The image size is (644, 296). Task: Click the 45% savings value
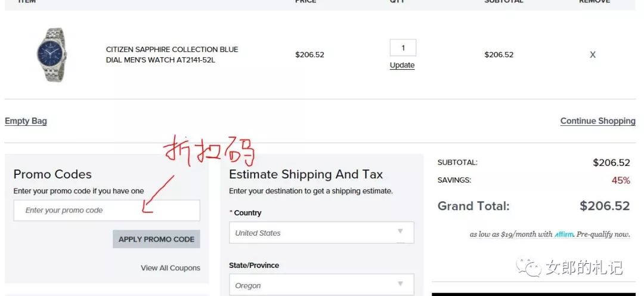(621, 180)
